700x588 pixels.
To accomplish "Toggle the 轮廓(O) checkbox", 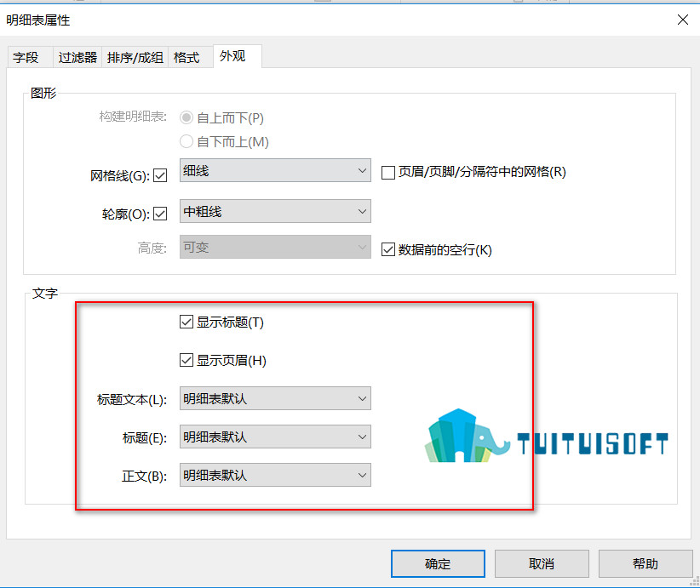I will point(160,214).
